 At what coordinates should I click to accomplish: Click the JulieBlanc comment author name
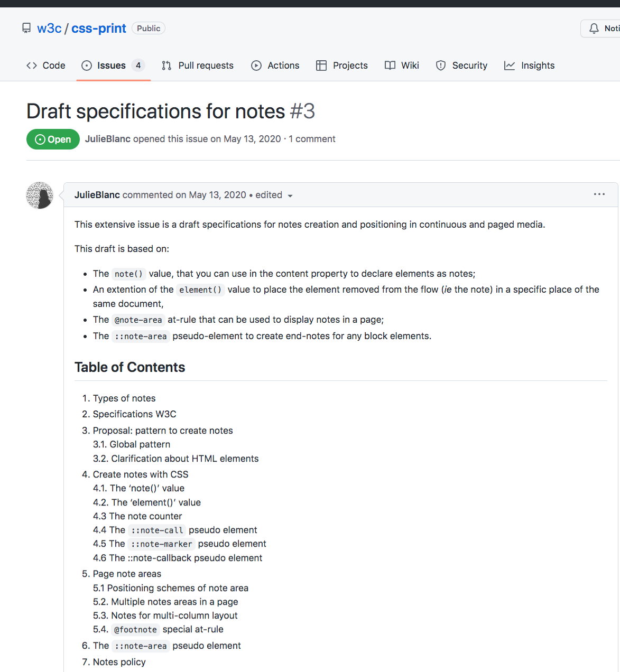point(97,195)
